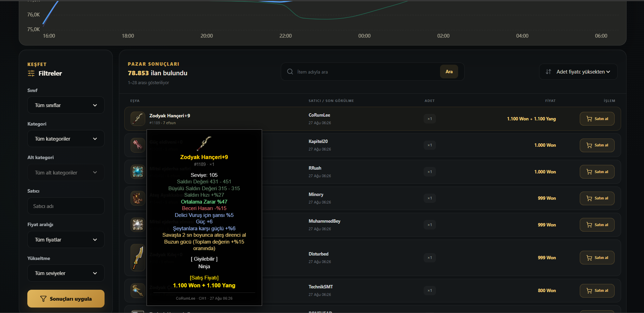Click Satın al for RRush listing

tap(597, 172)
